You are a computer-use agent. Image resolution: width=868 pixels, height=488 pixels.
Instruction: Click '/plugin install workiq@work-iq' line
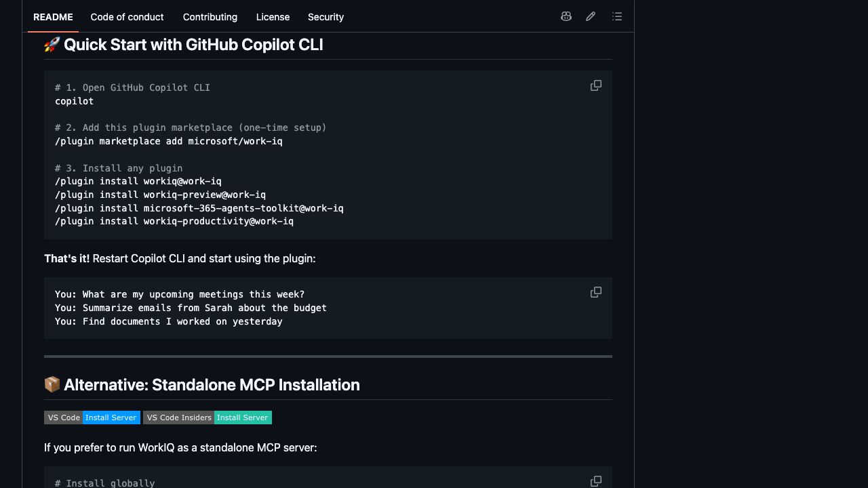coord(138,181)
